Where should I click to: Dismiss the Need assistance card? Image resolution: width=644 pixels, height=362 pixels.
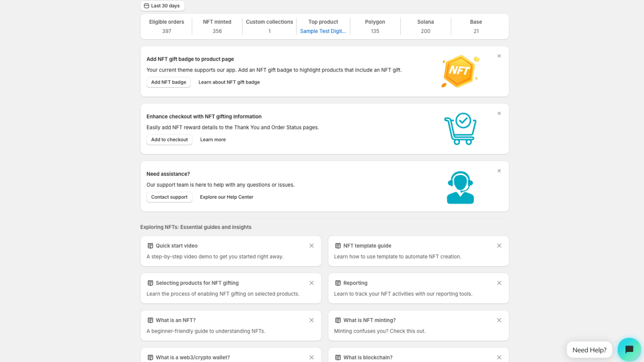tap(499, 171)
